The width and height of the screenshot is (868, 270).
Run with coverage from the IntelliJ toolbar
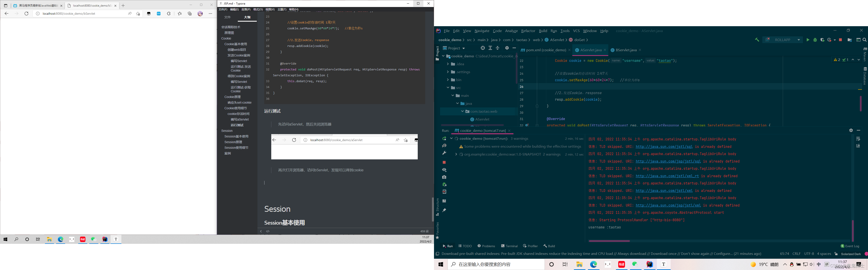pos(822,40)
